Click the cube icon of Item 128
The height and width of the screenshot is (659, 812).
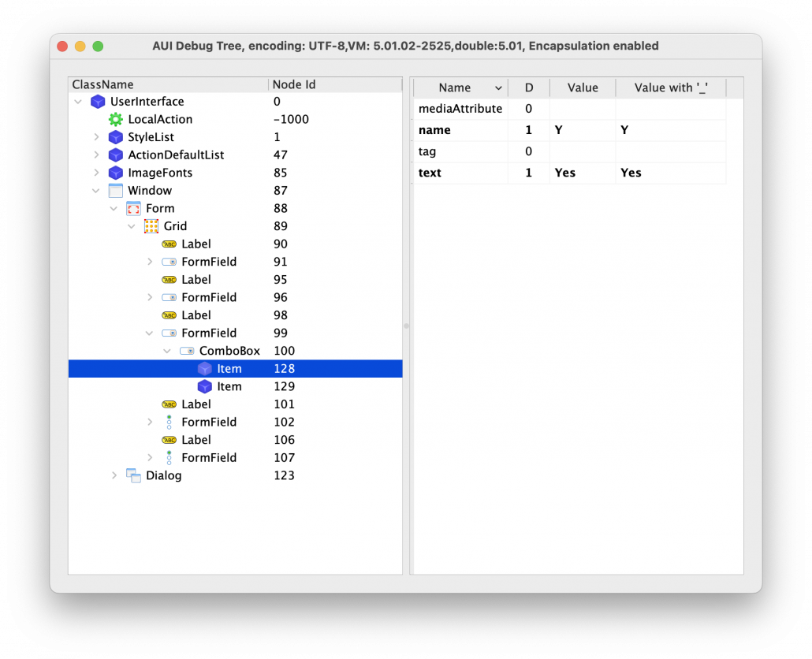point(204,369)
